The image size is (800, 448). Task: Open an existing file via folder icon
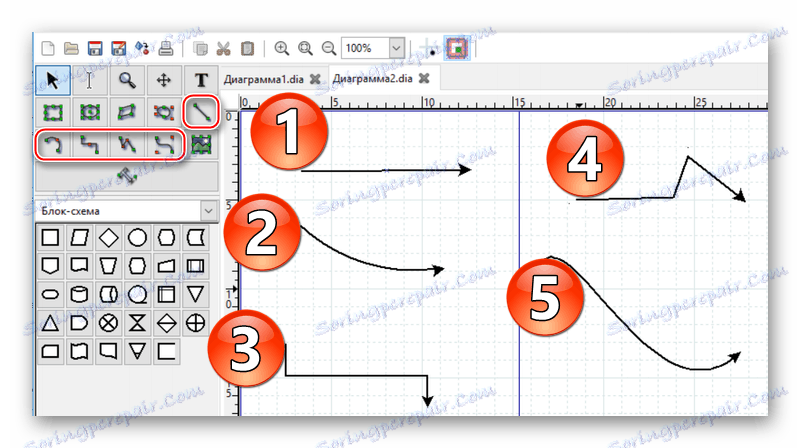(x=71, y=48)
